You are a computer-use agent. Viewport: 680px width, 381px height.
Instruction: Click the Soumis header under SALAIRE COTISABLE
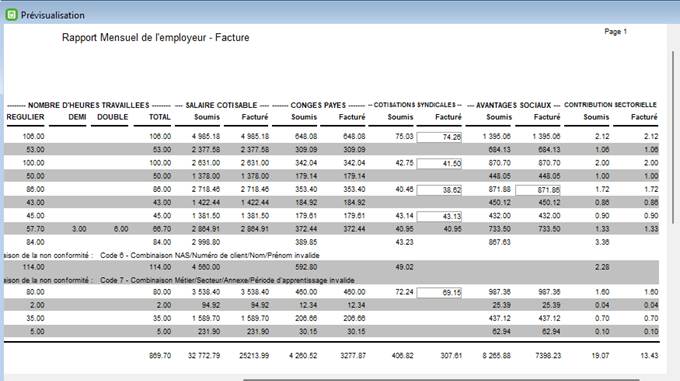click(207, 117)
